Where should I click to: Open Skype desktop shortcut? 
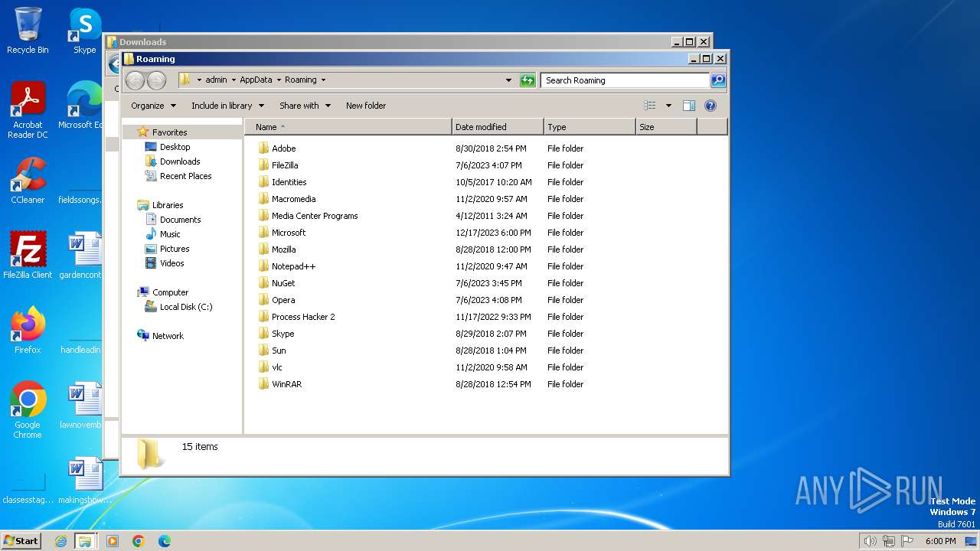coord(84,31)
